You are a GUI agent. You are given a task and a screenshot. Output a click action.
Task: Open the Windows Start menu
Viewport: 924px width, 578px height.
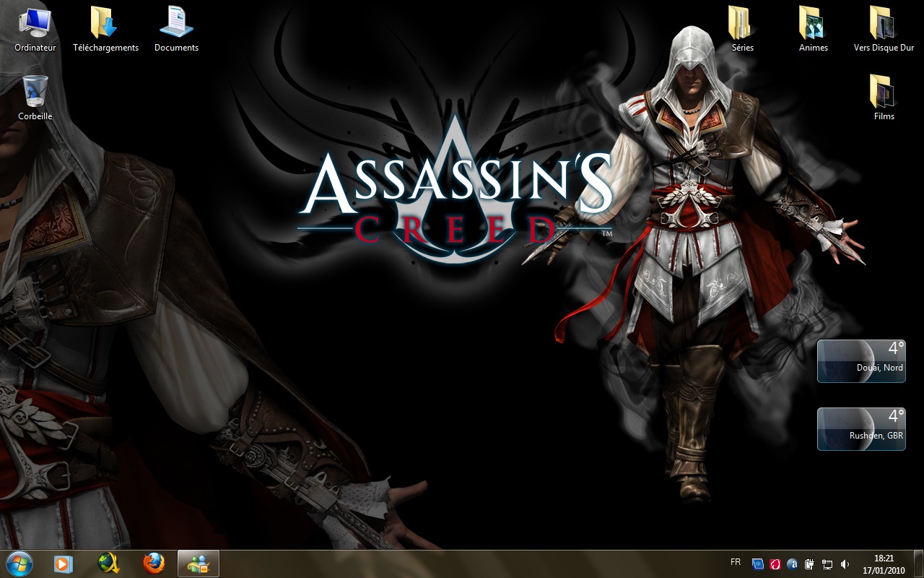click(x=19, y=564)
